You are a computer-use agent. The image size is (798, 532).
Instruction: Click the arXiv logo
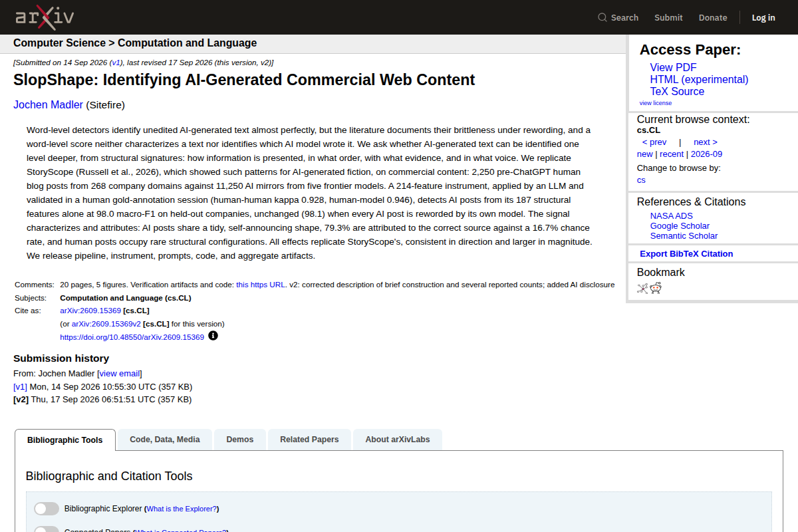pos(45,17)
